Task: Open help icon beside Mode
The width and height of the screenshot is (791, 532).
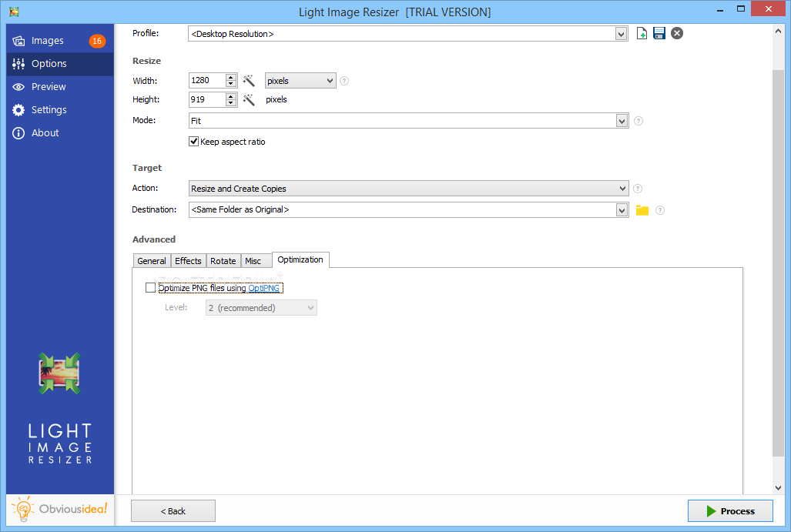Action: click(638, 121)
